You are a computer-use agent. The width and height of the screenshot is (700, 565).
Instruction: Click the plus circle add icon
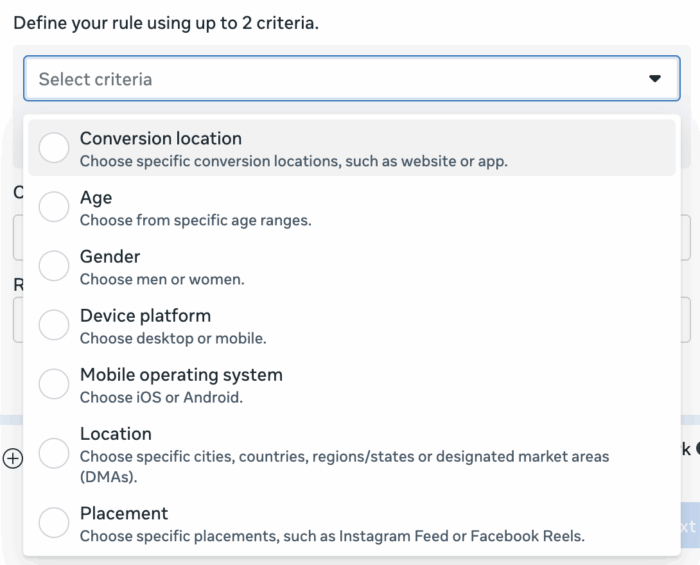point(12,459)
